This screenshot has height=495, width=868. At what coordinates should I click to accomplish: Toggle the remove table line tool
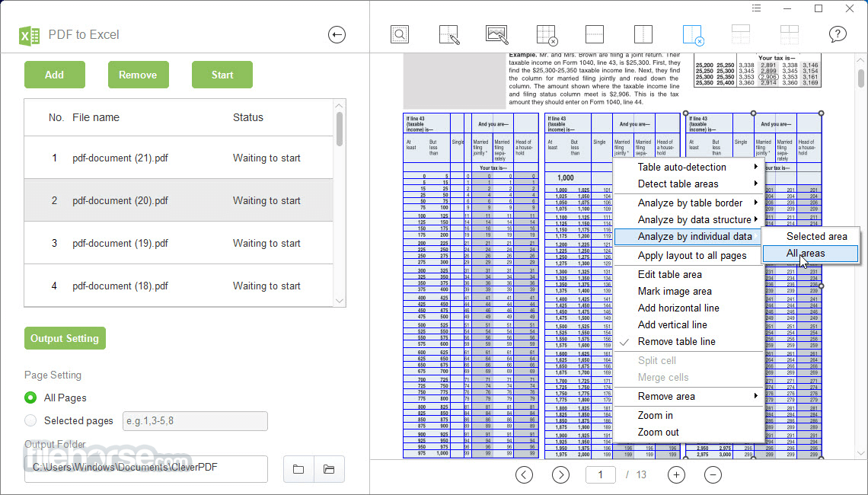tap(693, 34)
